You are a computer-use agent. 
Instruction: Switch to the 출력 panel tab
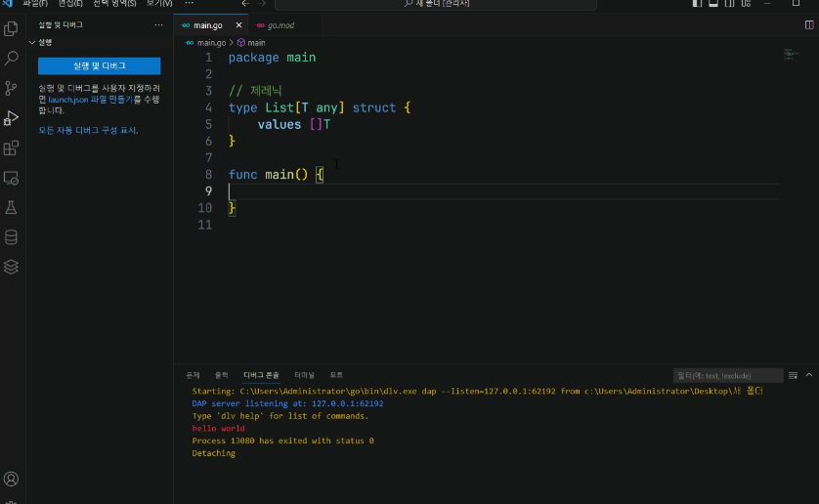pyautogui.click(x=222, y=375)
